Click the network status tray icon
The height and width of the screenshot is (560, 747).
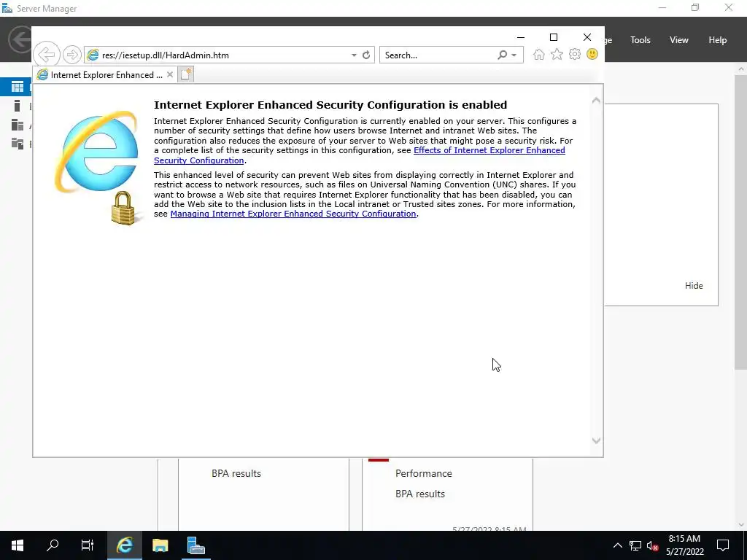pyautogui.click(x=635, y=545)
